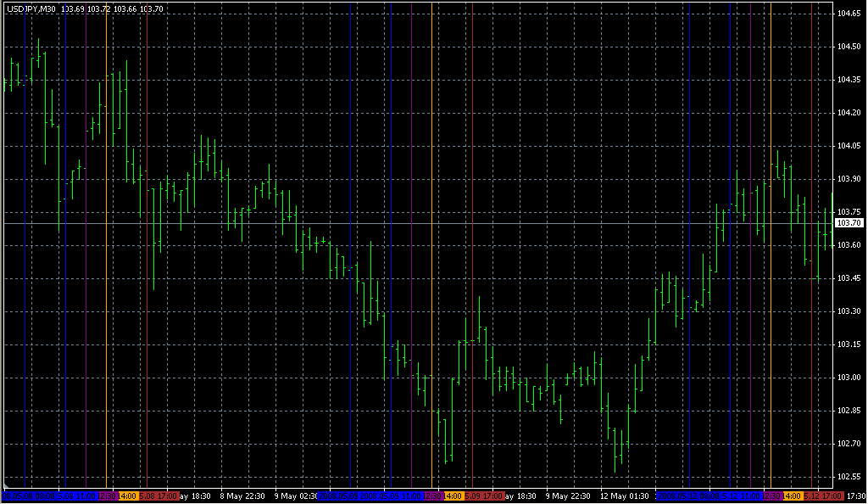
Task: Select the highlighted 103.70 current price tag
Action: 849,223
